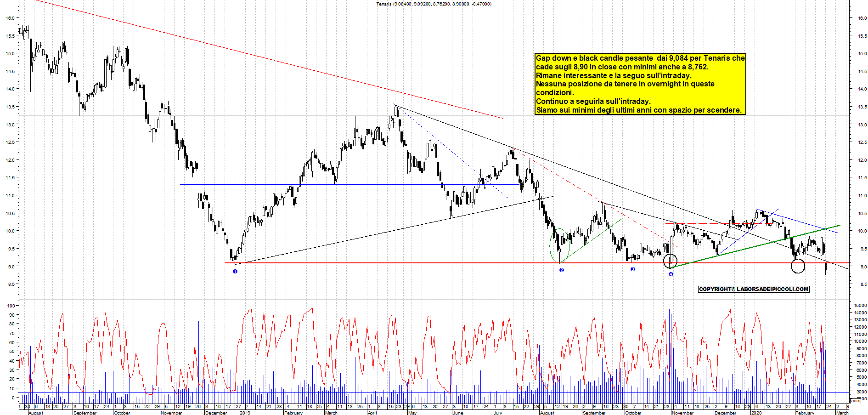Click the '2020' year label on time axis

(756, 413)
